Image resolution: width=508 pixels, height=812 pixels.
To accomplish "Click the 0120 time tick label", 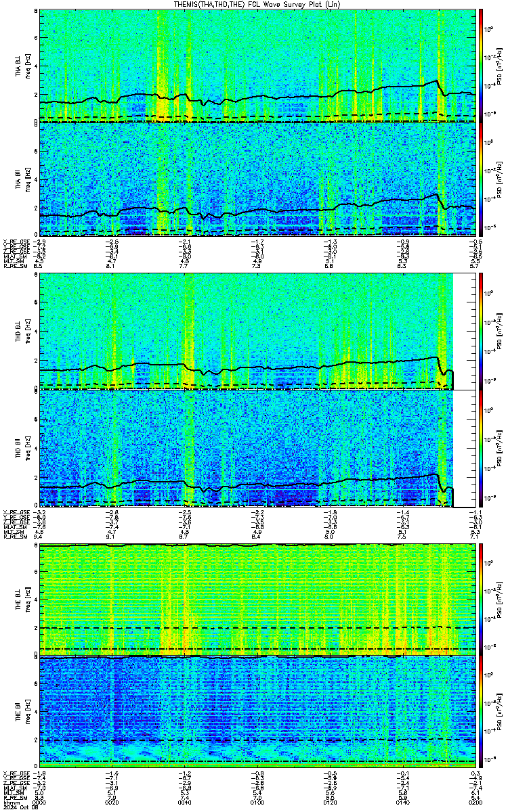I will pos(330,803).
